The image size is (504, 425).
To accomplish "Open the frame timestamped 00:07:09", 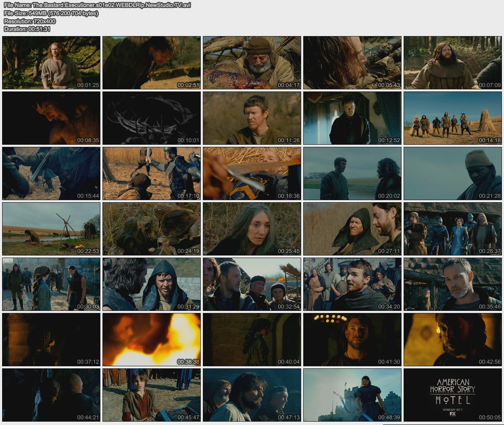I will click(453, 63).
